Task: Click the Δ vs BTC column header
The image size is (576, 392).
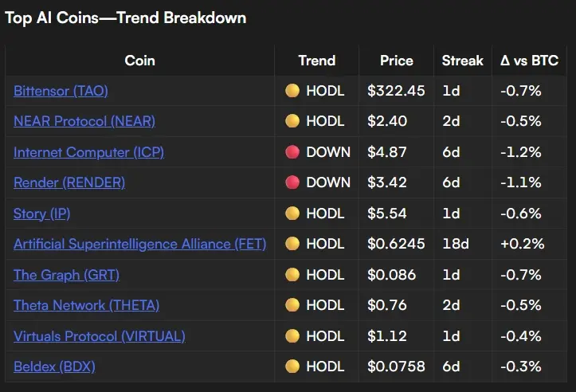Action: (x=529, y=61)
